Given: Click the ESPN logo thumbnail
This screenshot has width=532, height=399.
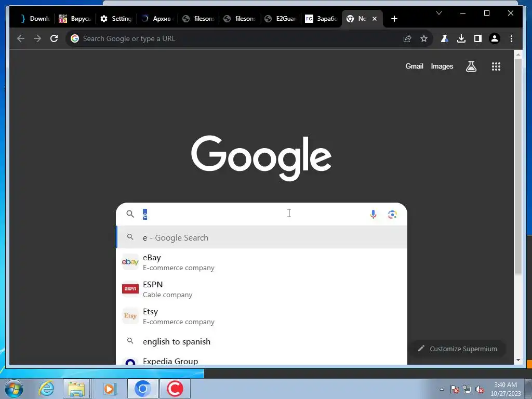Looking at the screenshot, I should 130,289.
